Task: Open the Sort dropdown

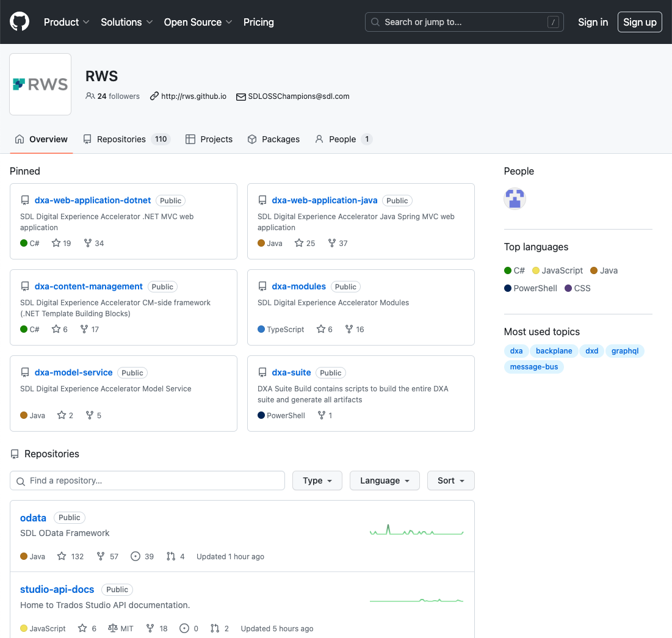Action: (x=451, y=480)
